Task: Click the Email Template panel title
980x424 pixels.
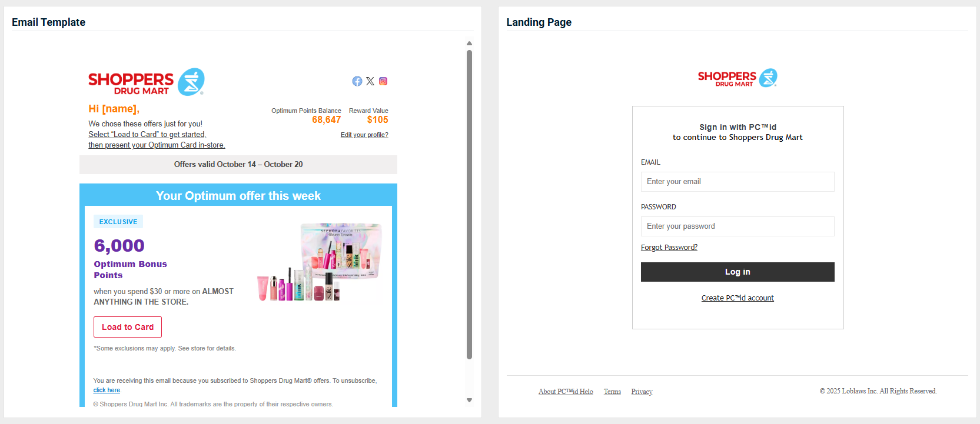Action: click(49, 22)
